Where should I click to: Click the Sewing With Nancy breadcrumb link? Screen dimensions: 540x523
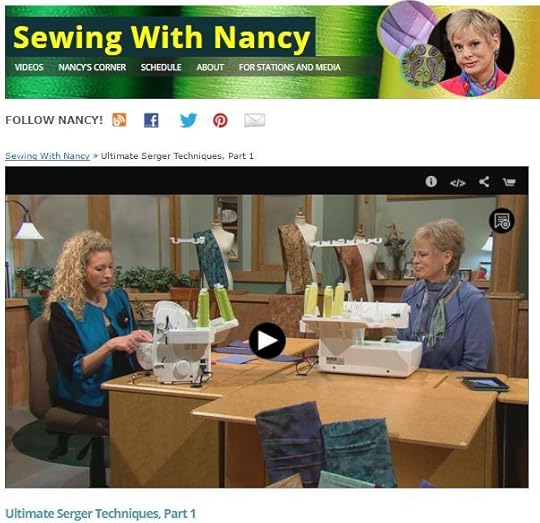pos(48,156)
